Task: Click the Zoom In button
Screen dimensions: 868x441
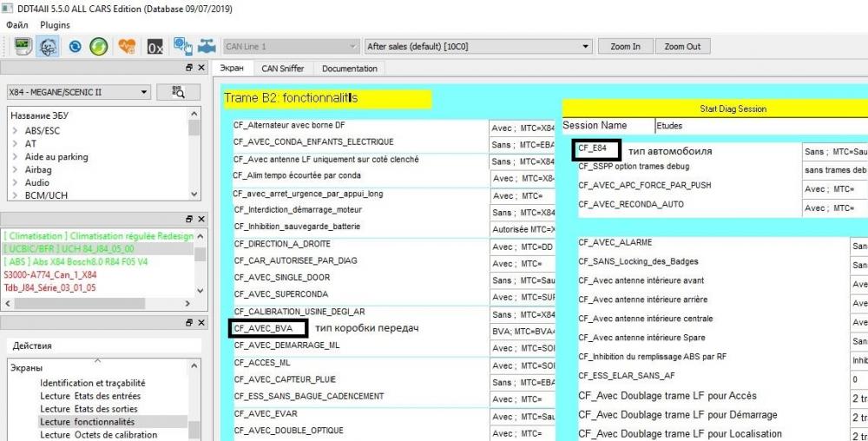Action: (626, 47)
